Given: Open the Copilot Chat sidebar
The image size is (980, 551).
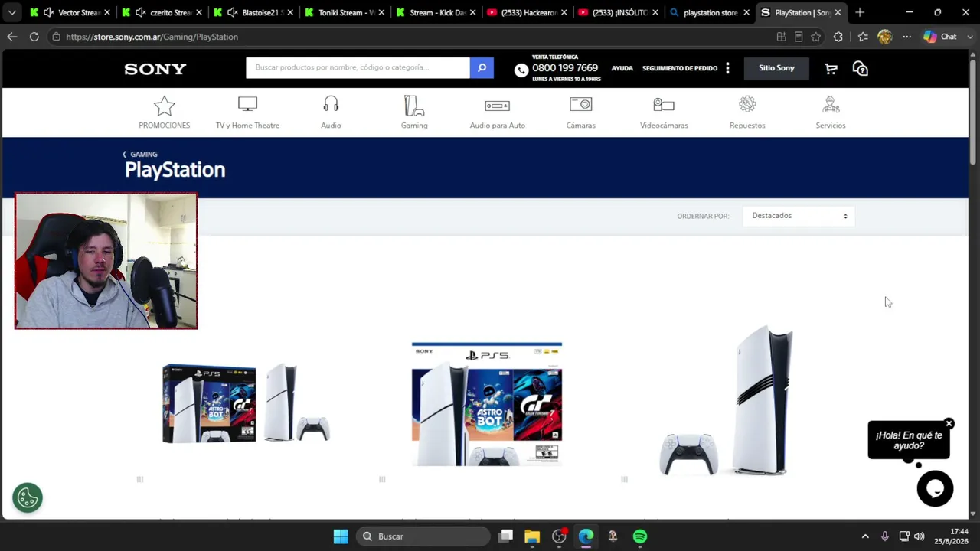Looking at the screenshot, I should pyautogui.click(x=940, y=37).
